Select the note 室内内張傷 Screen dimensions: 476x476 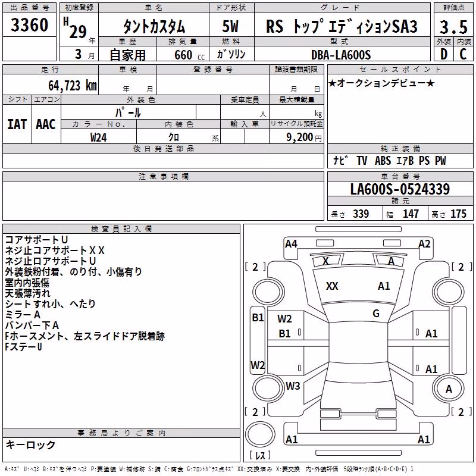coord(27,283)
